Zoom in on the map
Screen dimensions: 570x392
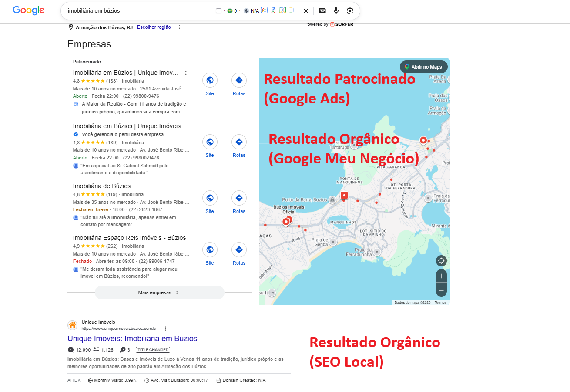point(441,276)
